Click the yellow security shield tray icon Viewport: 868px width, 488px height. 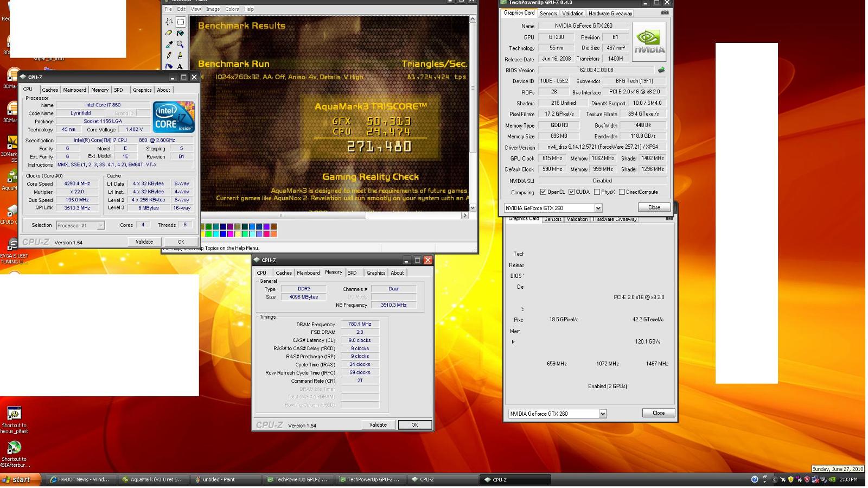point(791,479)
